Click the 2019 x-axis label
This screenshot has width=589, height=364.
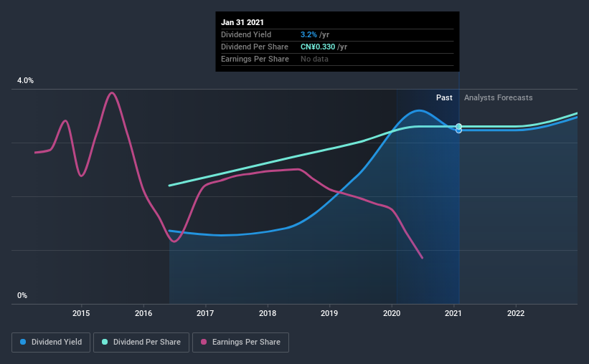329,313
